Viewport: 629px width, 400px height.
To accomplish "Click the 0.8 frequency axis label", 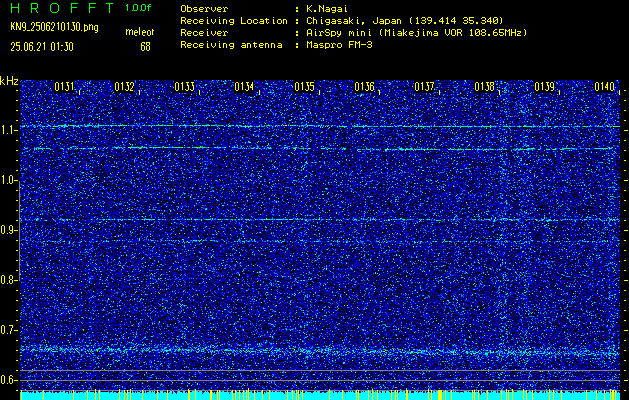I will (x=8, y=280).
